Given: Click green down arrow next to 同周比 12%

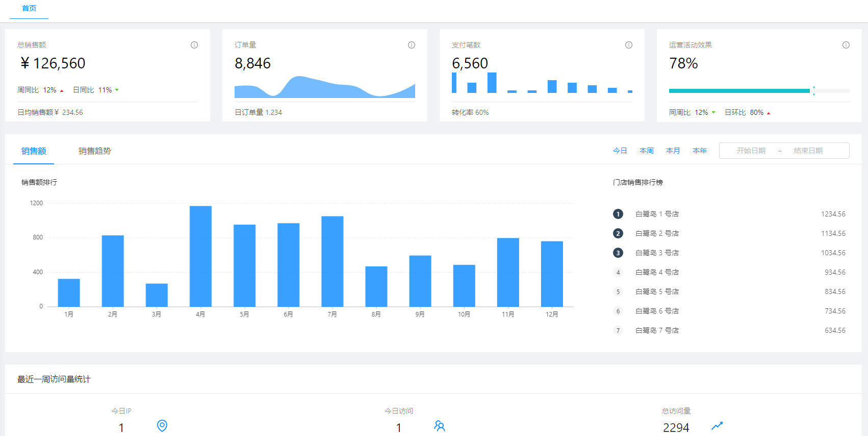Looking at the screenshot, I should coord(713,112).
